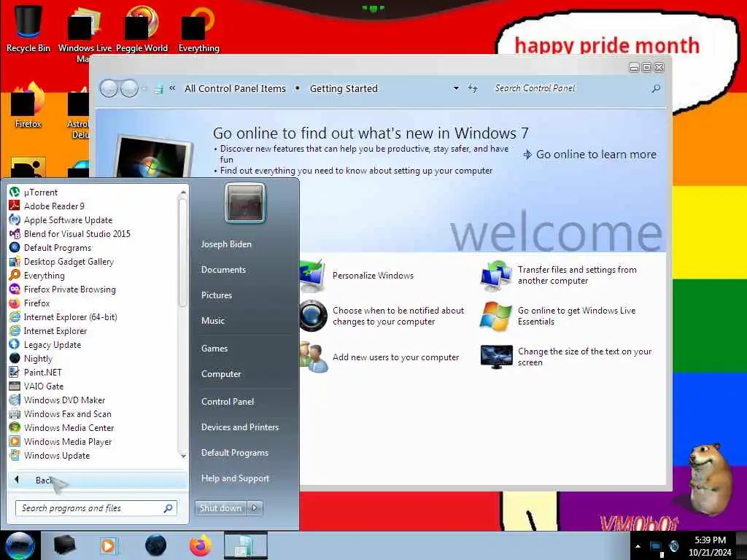747x560 pixels.
Task: Click Go online to learn more
Action: 590,155
